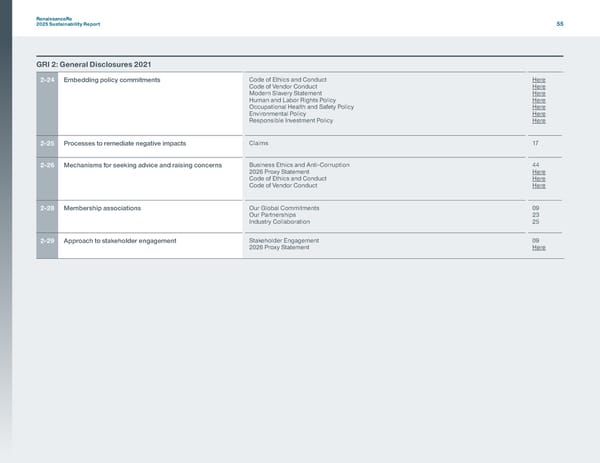The height and width of the screenshot is (463, 600).
Task: Click 'Human and Labor Rights Policy' text
Action: point(292,100)
